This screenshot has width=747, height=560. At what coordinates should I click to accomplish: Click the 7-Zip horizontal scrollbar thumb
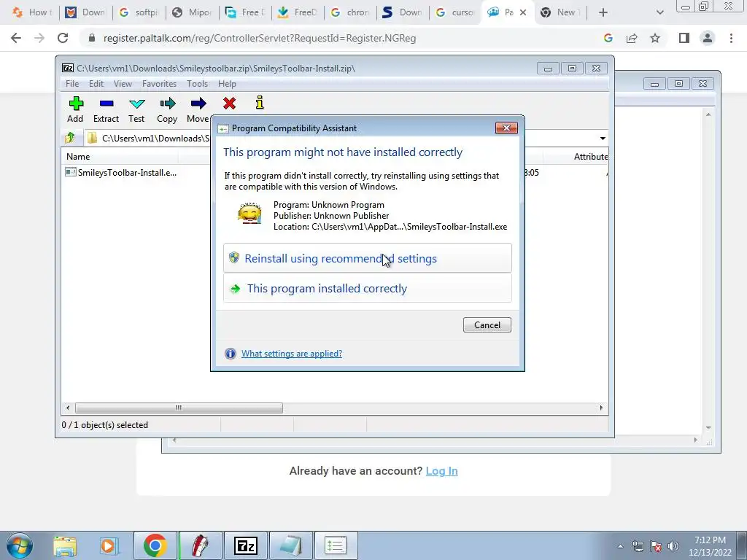(x=179, y=408)
